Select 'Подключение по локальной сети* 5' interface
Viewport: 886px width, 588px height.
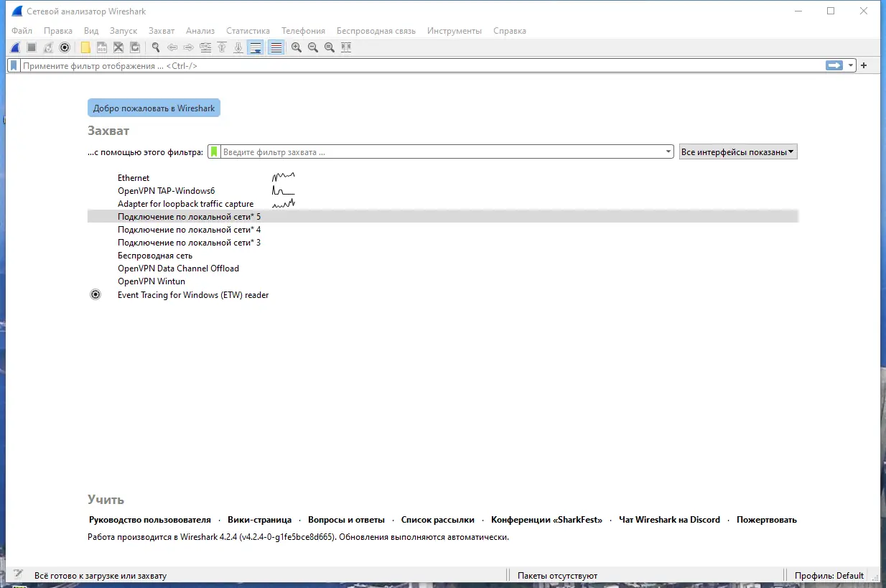coord(443,216)
